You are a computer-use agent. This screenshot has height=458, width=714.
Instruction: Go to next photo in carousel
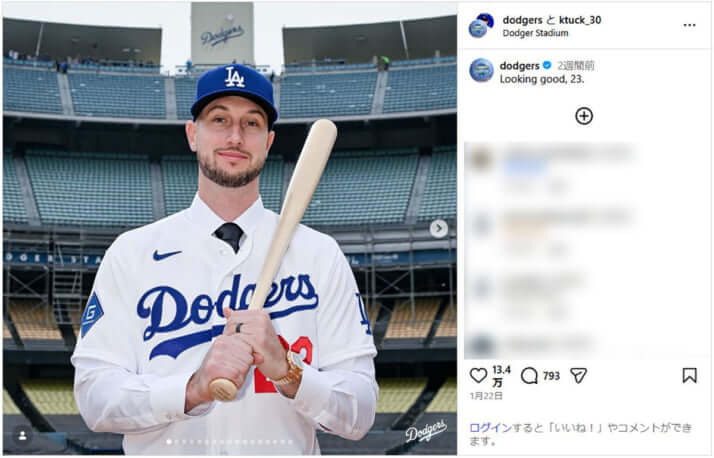pos(438,229)
